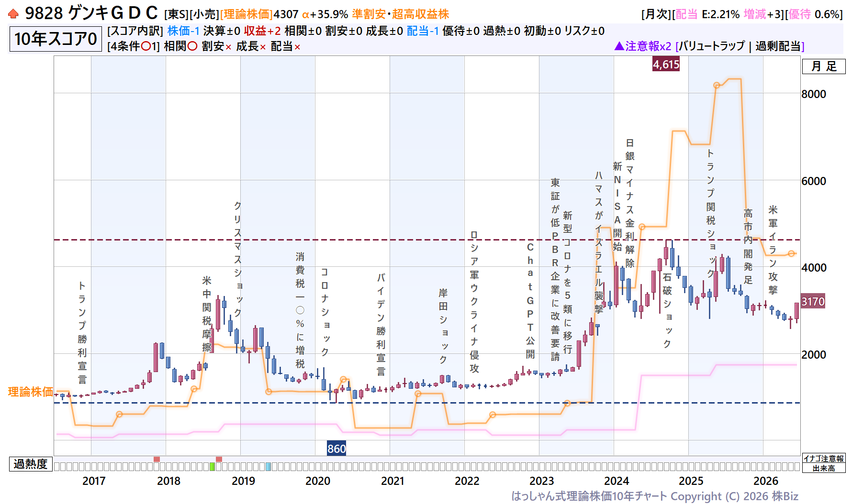This screenshot has width=852, height=504.
Task: Click the リスク±0 score item
Action: point(584,31)
